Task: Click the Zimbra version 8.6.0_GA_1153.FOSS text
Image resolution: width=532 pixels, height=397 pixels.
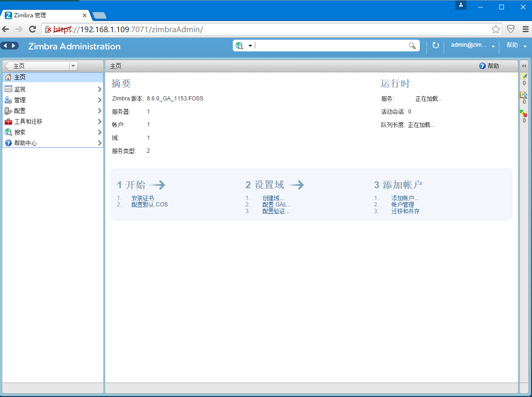Action: point(175,99)
